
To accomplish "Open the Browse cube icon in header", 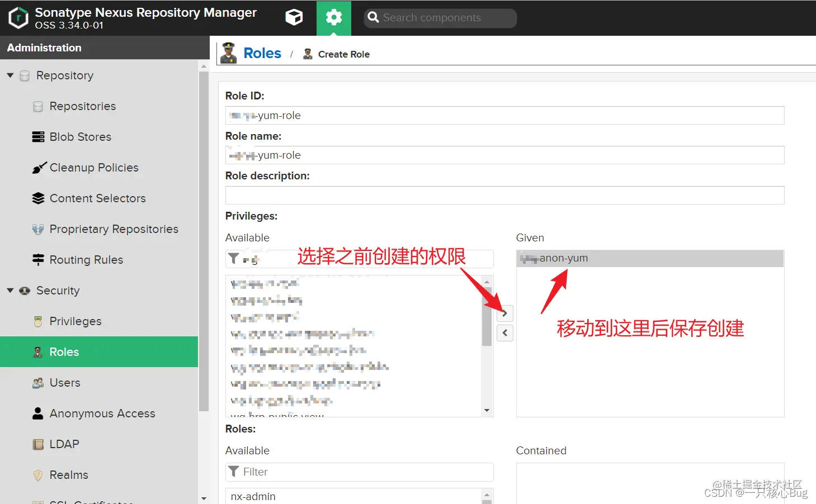I will click(294, 17).
